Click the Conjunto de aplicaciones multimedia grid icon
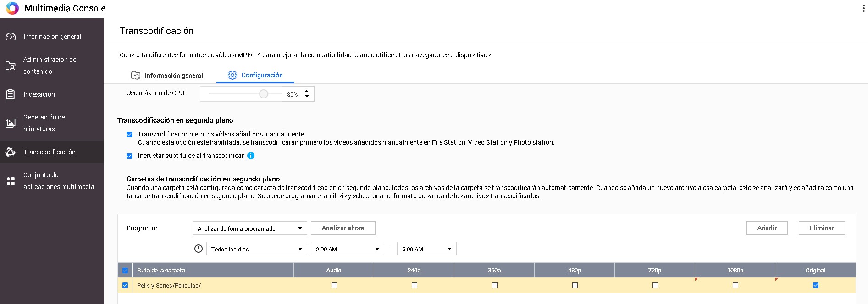The width and height of the screenshot is (868, 304). tap(11, 181)
